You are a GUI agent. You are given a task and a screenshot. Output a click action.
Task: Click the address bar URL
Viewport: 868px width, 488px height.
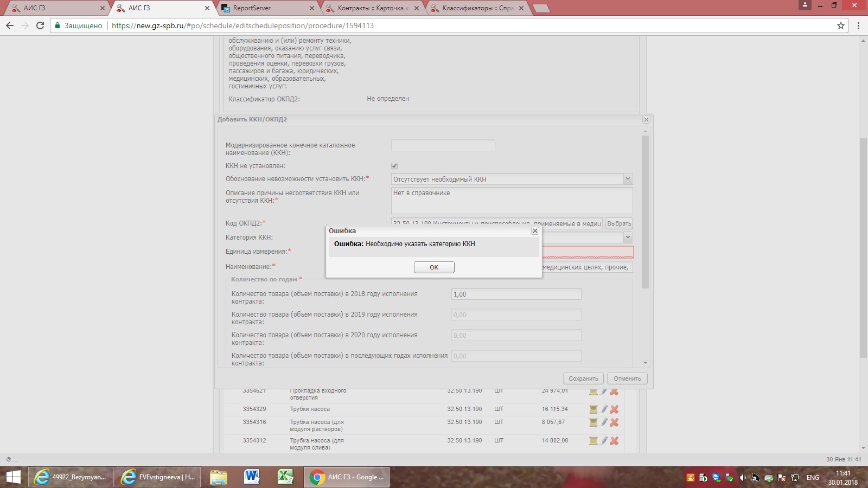tap(242, 25)
